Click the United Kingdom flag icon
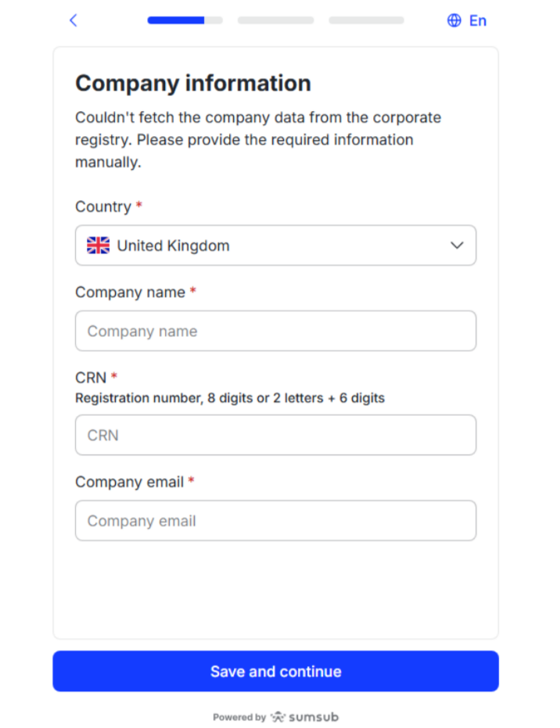This screenshot has height=728, width=560. 99,246
